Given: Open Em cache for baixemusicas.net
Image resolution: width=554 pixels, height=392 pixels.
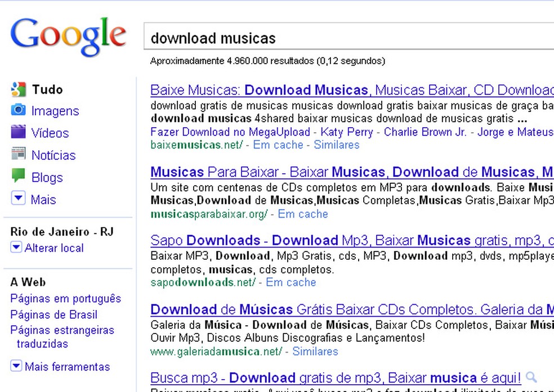Looking at the screenshot, I should pos(278,145).
